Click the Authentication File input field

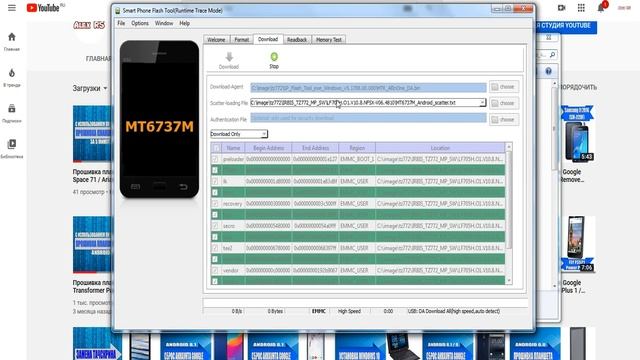click(368, 118)
